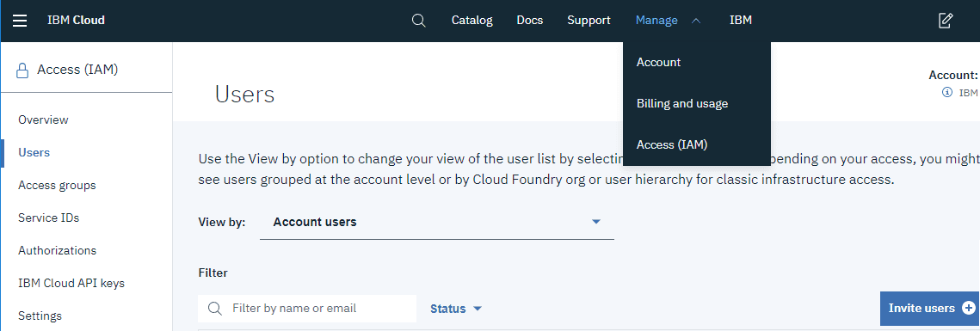Open IBM Cloud API keys in sidebar
The width and height of the screenshot is (980, 331).
click(x=71, y=284)
